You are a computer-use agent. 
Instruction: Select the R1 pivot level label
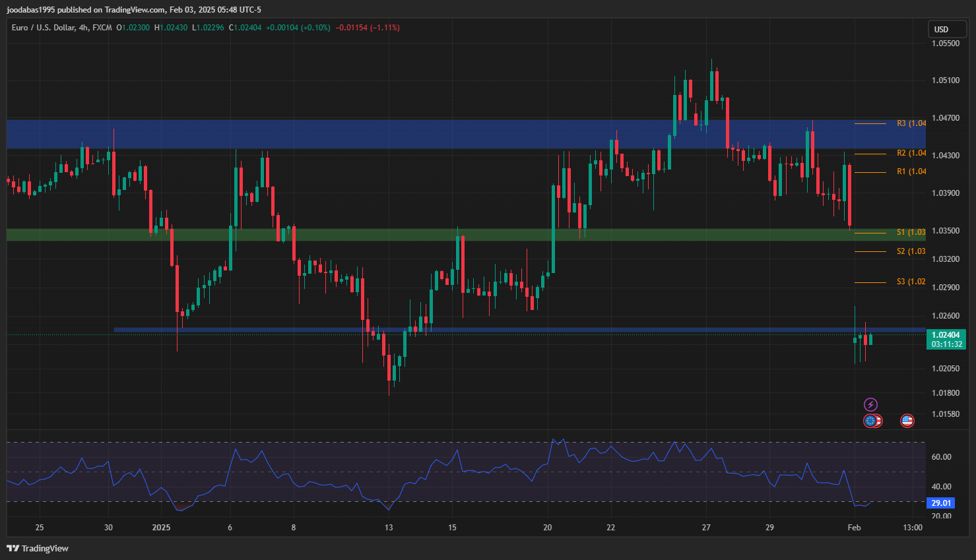point(911,171)
